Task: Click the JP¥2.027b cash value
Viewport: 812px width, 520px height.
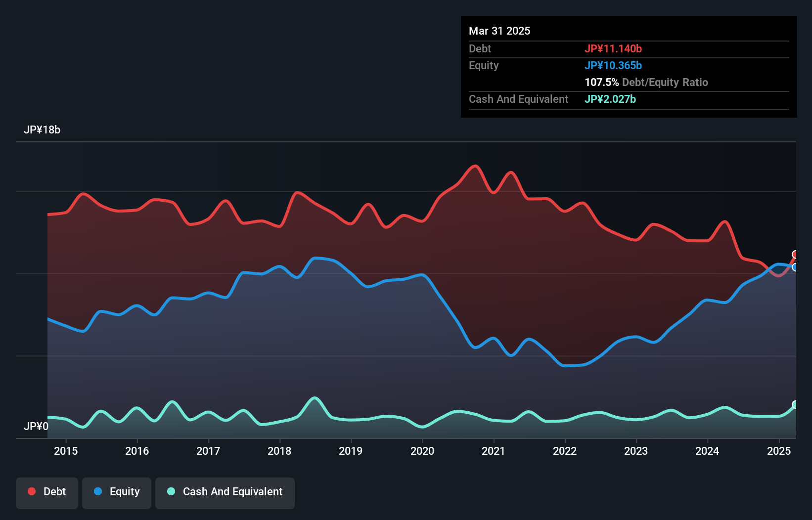Action: (610, 99)
